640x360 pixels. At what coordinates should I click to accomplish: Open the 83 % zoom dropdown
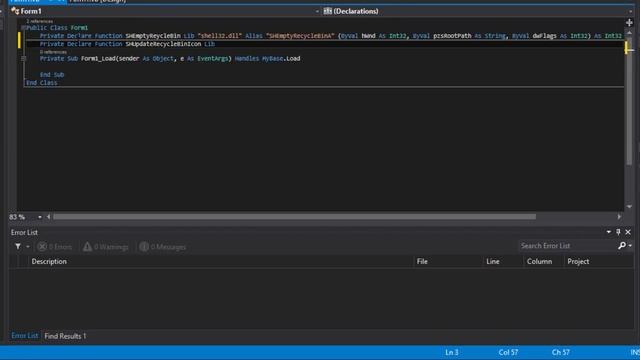point(40,217)
